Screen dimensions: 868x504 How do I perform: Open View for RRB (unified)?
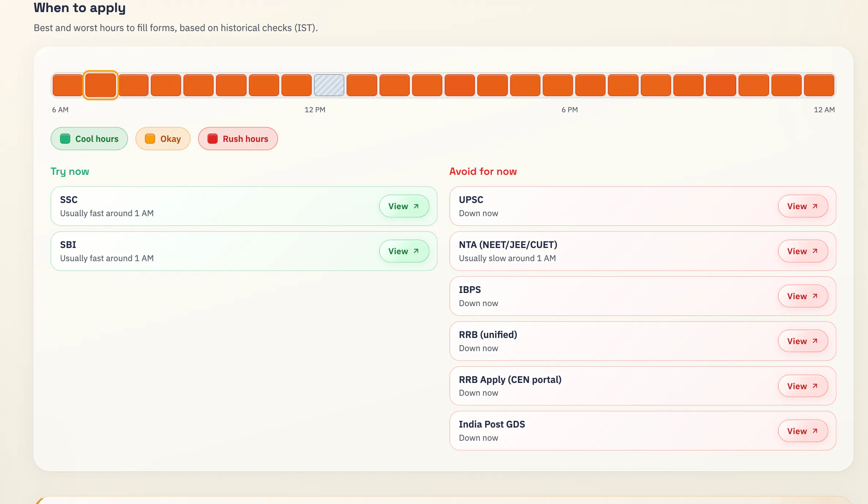click(803, 341)
